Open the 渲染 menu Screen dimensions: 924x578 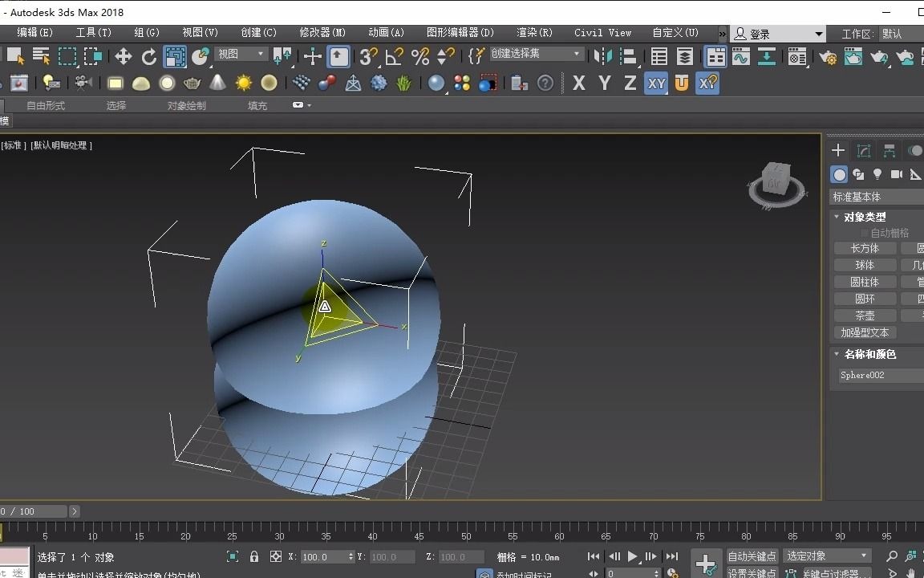[x=533, y=33]
